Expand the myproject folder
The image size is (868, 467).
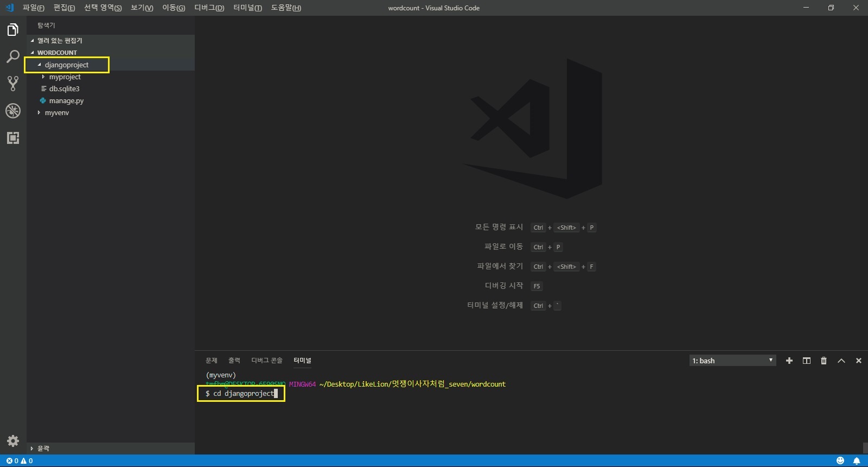click(43, 77)
